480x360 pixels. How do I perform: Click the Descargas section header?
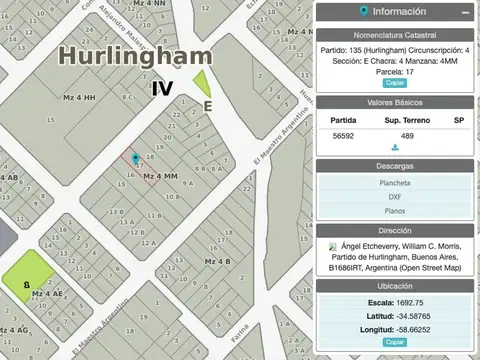(x=395, y=166)
